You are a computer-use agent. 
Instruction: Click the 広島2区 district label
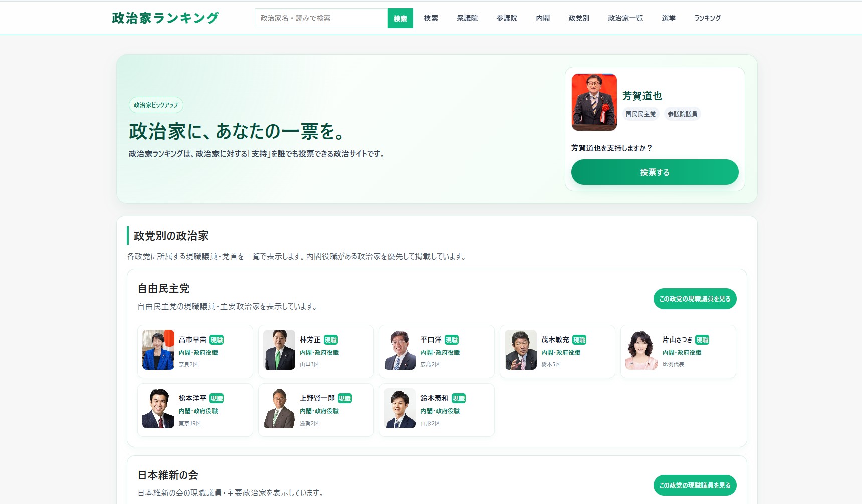tap(430, 364)
